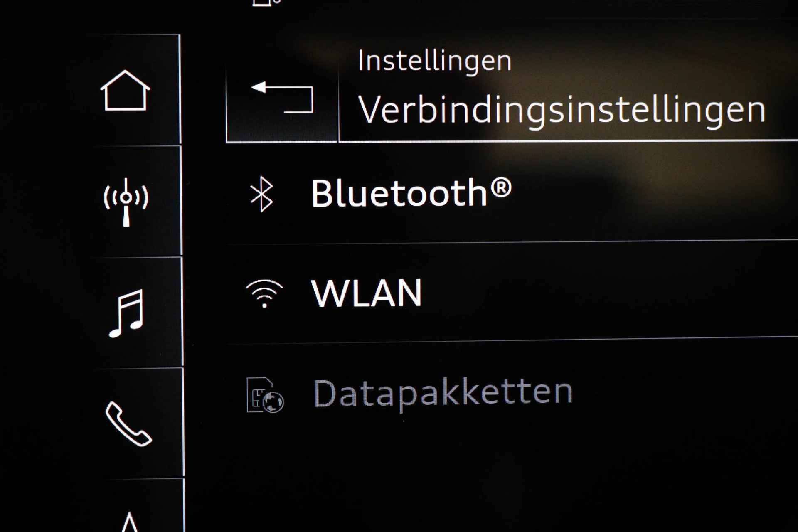This screenshot has width=798, height=532.
Task: Click the Instellingen breadcrumb label
Action: (434, 62)
